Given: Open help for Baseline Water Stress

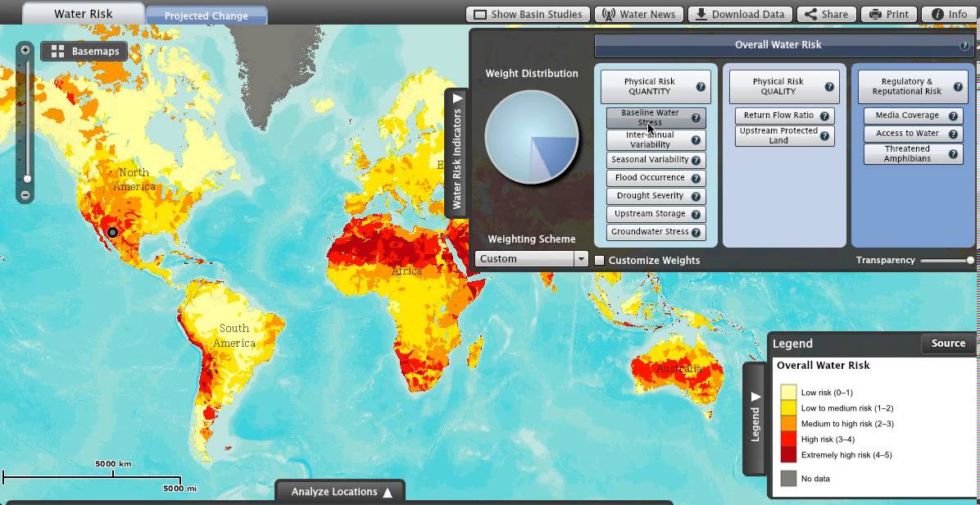Looking at the screenshot, I should pyautogui.click(x=696, y=117).
